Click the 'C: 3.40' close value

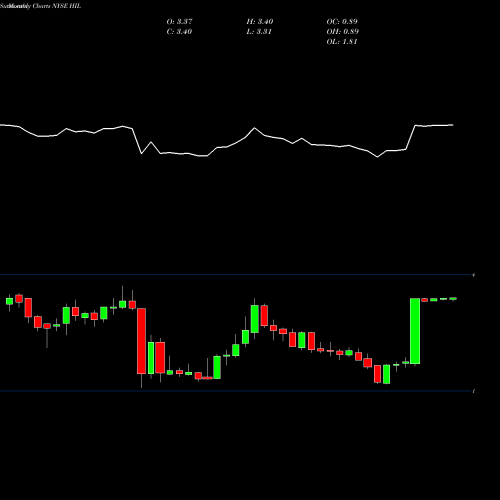179,32
